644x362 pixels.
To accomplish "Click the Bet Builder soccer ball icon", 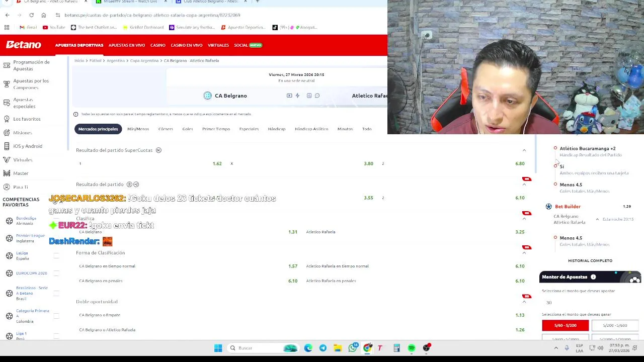I will [x=548, y=207].
